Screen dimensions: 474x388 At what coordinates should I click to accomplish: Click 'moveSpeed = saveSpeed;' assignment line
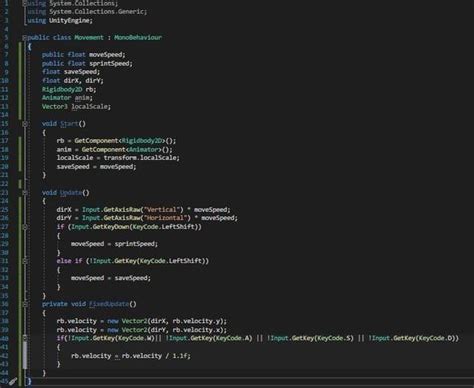111,278
